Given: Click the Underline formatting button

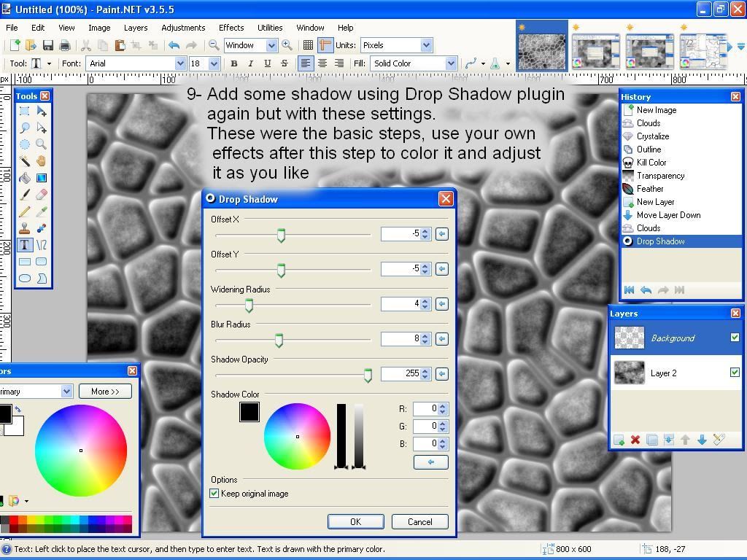Looking at the screenshot, I should (267, 63).
